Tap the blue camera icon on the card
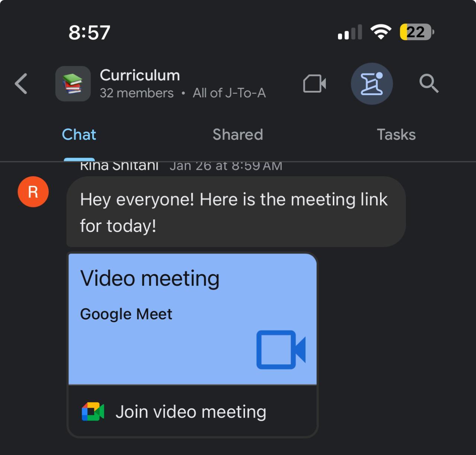The width and height of the screenshot is (476, 455). [281, 349]
